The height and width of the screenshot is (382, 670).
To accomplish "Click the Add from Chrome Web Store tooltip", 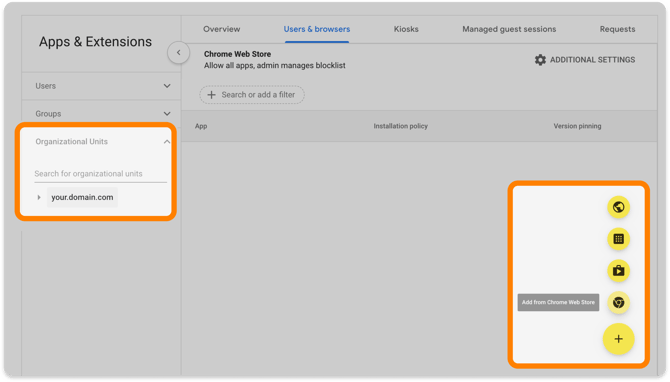I will click(558, 302).
